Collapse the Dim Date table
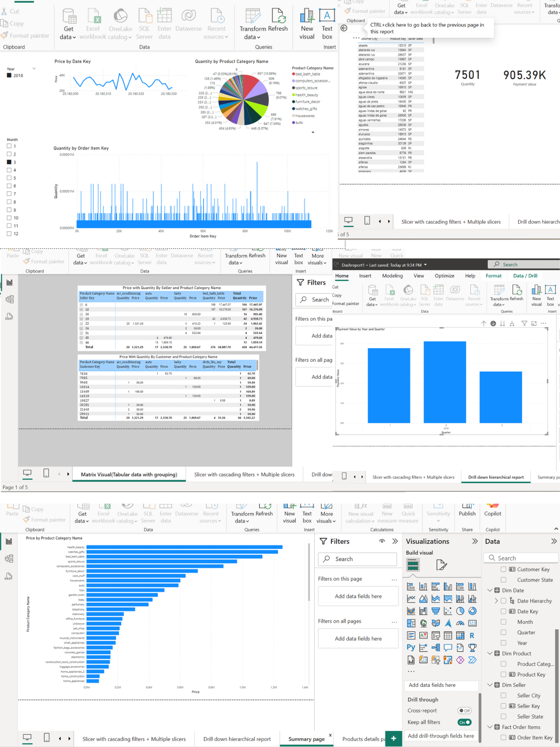The height and width of the screenshot is (747, 560). click(x=490, y=590)
